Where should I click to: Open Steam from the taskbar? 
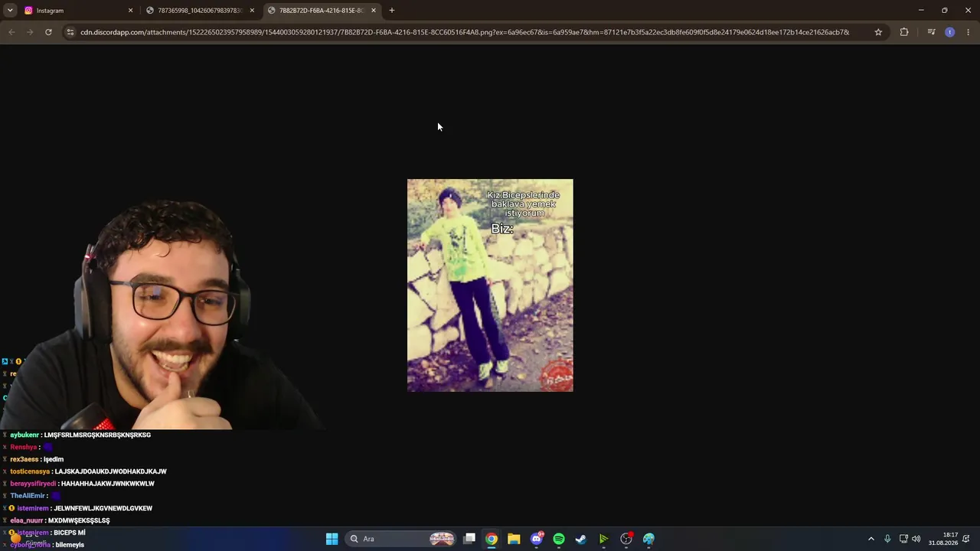click(581, 539)
